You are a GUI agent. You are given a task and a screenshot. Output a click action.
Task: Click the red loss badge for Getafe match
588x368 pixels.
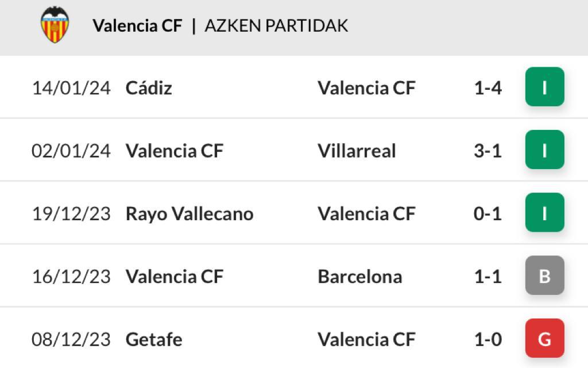(544, 339)
